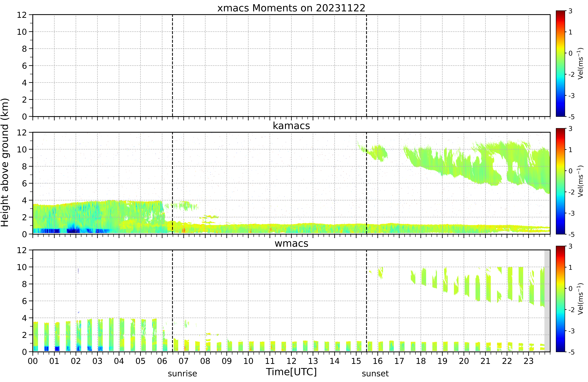Click the "0" tick on the wmacs colorbar

[570, 289]
